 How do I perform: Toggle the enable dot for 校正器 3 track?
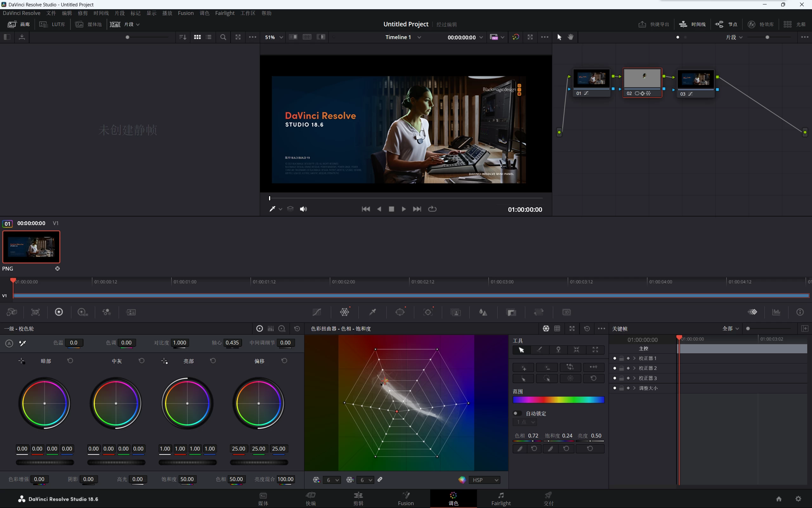pyautogui.click(x=615, y=378)
